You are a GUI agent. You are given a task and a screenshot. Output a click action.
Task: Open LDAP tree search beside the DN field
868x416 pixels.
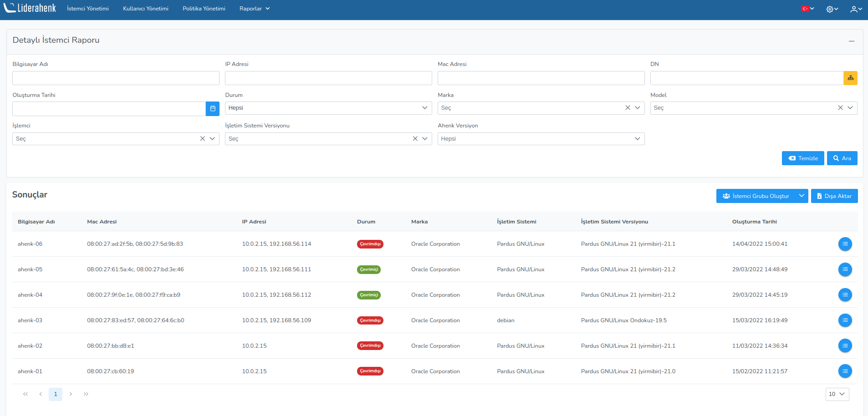(x=851, y=78)
